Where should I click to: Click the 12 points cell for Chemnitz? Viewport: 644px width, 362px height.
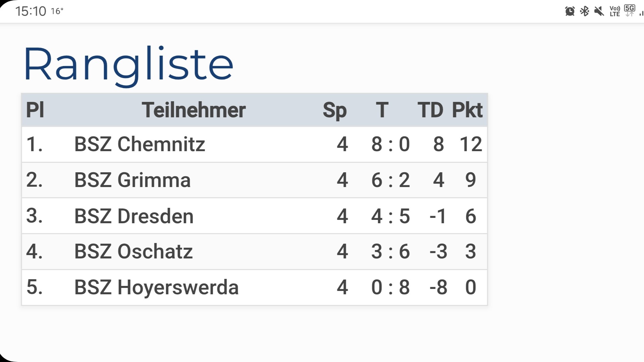(471, 144)
